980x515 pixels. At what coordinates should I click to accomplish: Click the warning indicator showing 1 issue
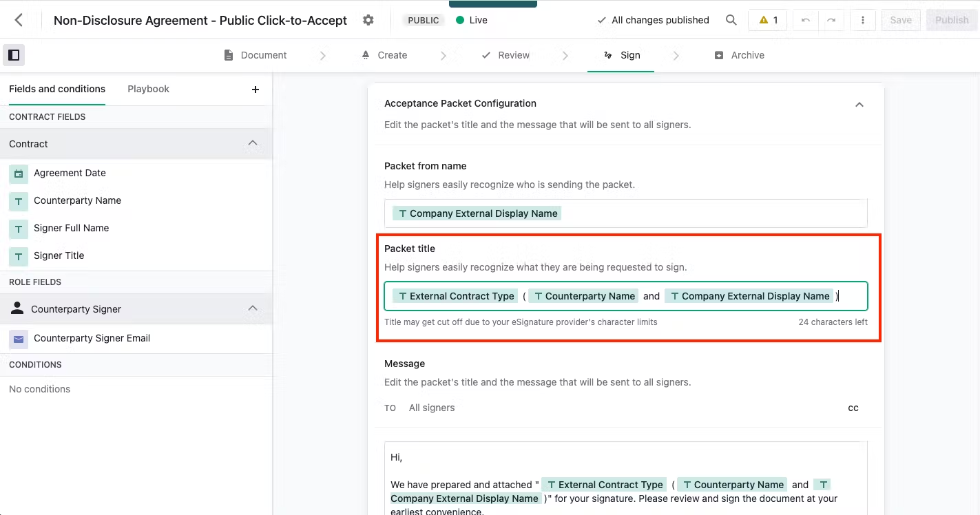[767, 20]
